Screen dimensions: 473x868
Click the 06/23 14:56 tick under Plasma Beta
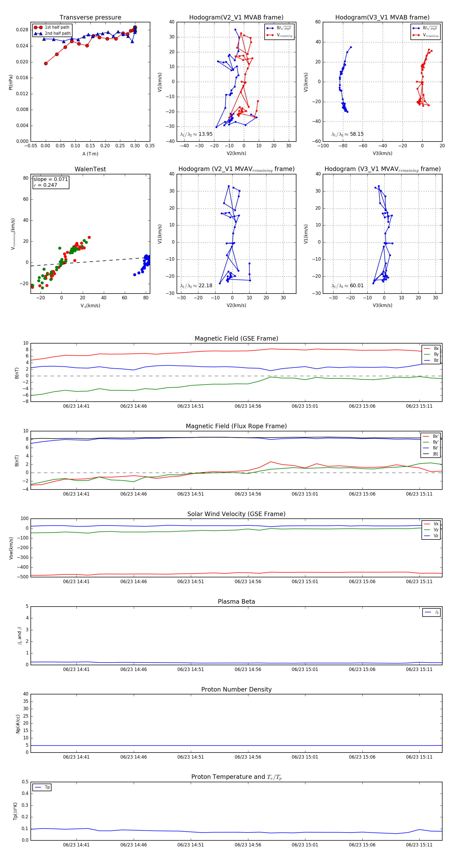click(248, 669)
